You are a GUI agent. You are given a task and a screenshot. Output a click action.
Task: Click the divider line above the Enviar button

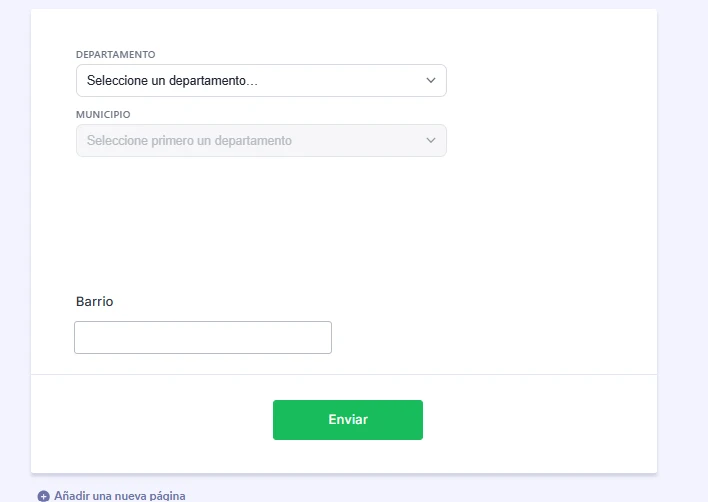pos(344,374)
